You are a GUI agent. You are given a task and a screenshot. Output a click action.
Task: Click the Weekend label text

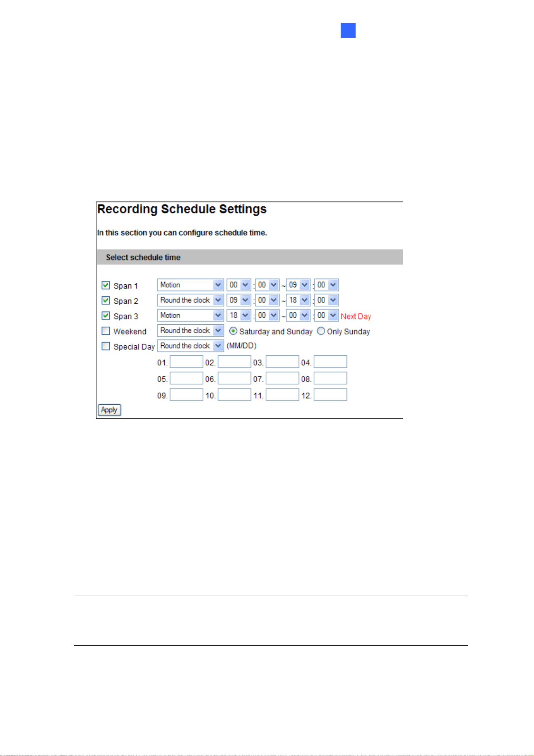click(130, 332)
